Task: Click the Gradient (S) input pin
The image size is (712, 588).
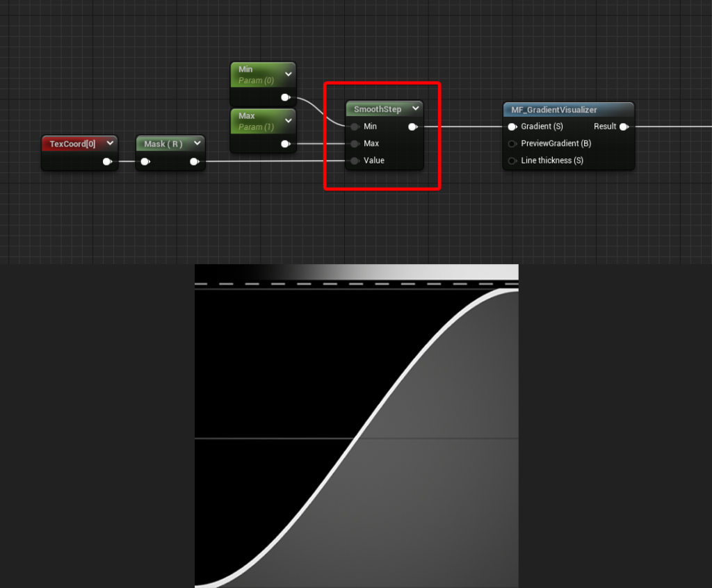Action: (512, 126)
